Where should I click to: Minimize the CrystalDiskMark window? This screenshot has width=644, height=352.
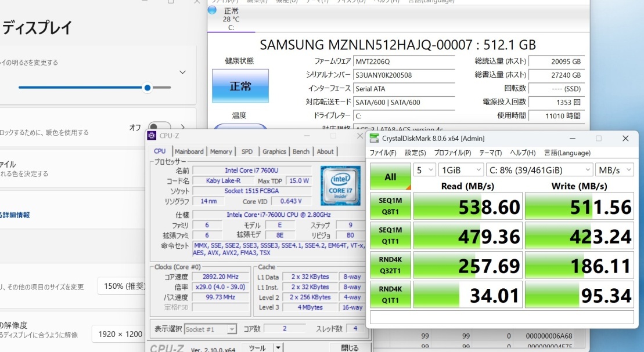(572, 139)
